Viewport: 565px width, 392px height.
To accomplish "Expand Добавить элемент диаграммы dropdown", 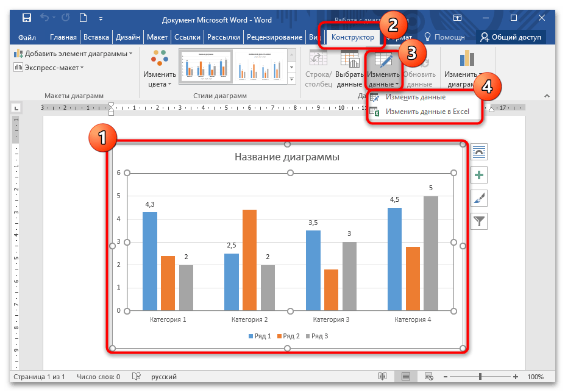I will (73, 54).
